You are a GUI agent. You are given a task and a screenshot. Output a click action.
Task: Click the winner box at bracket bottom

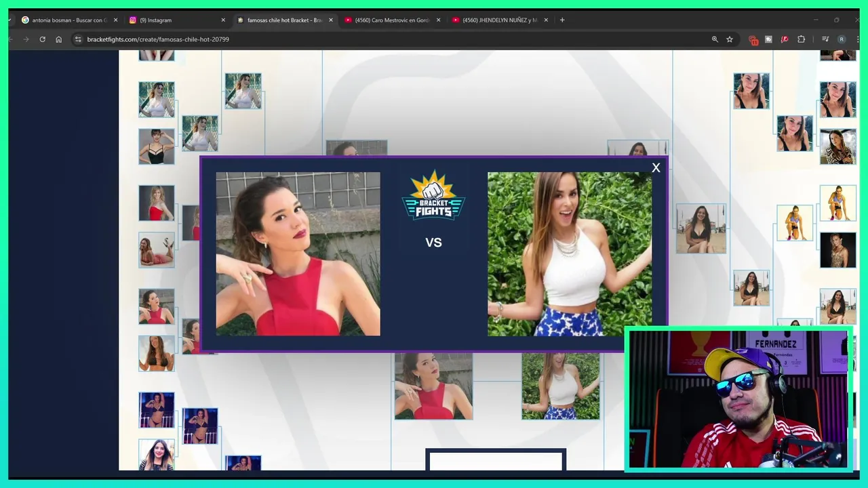(x=496, y=460)
